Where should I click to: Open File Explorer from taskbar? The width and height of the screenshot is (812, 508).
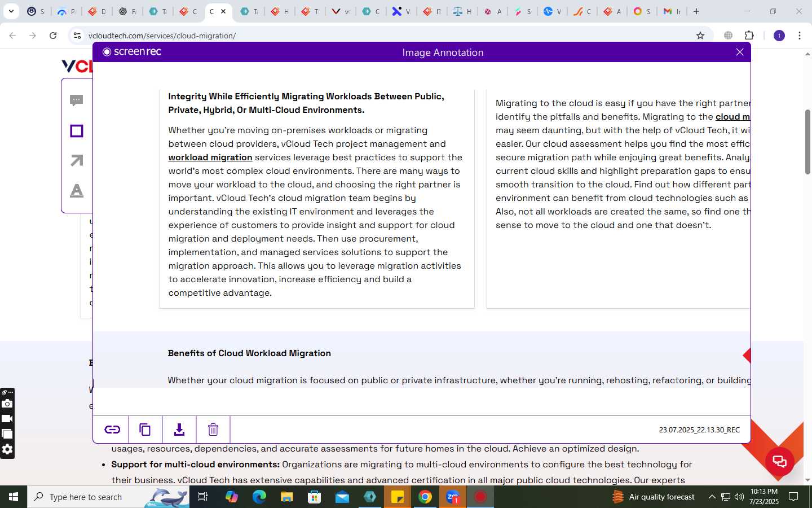(x=287, y=497)
